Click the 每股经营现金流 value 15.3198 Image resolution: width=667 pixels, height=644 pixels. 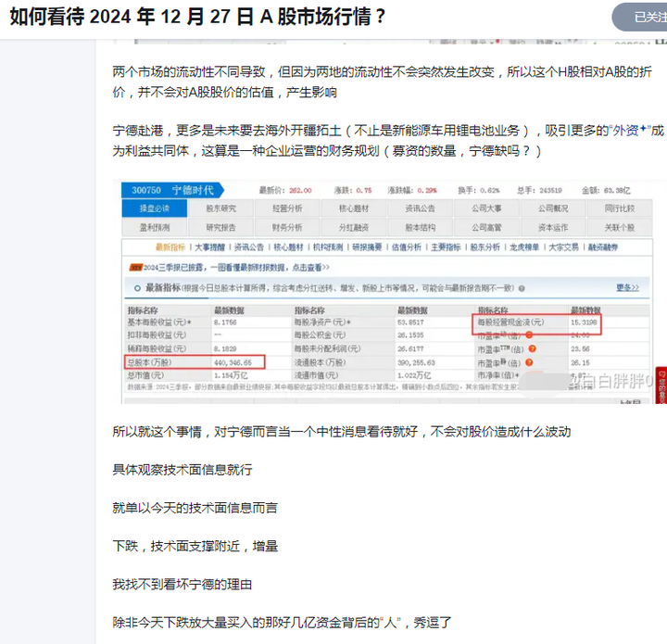click(584, 322)
